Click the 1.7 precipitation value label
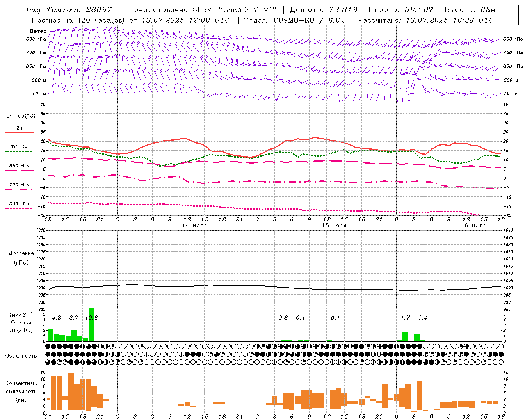Image resolution: width=525 pixels, height=420 pixels. point(405,317)
